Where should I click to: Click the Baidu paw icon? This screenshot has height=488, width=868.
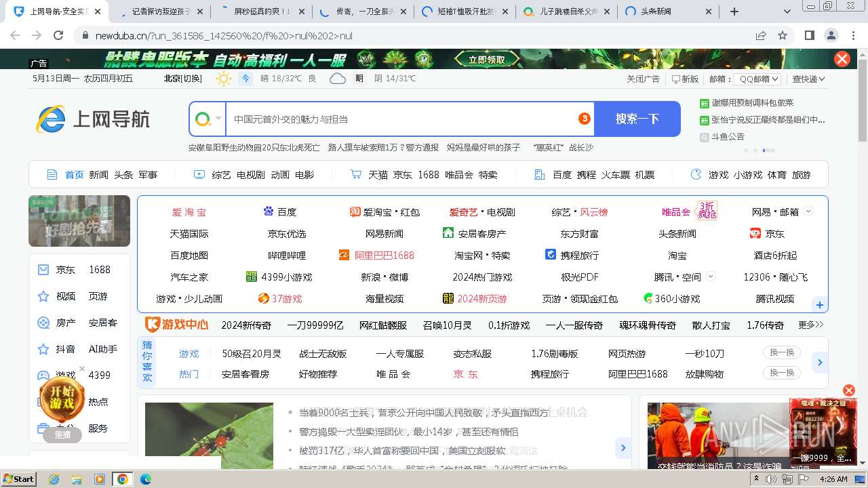pos(269,211)
